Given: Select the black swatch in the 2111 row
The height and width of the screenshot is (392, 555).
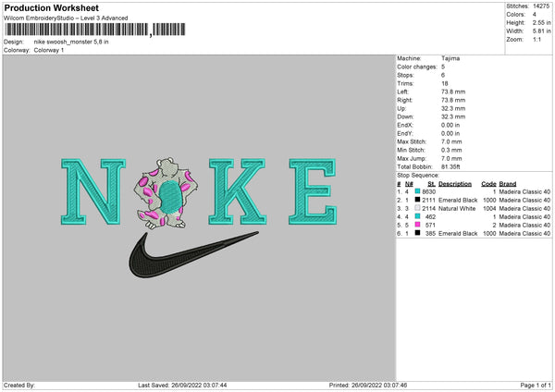Looking at the screenshot, I should [x=417, y=200].
